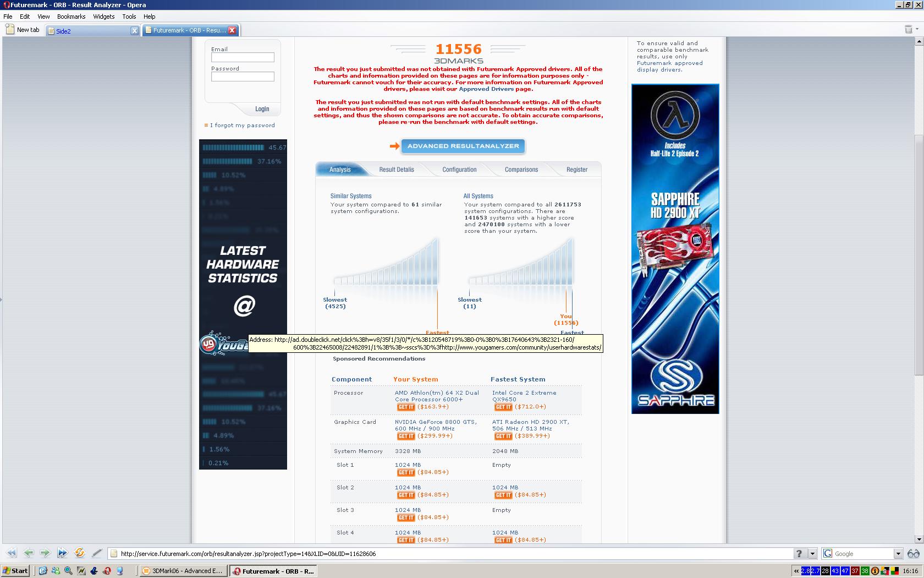Screen dimensions: 924x578
Task: Expand hidden tray icons with the double chevron
Action: [796, 571]
